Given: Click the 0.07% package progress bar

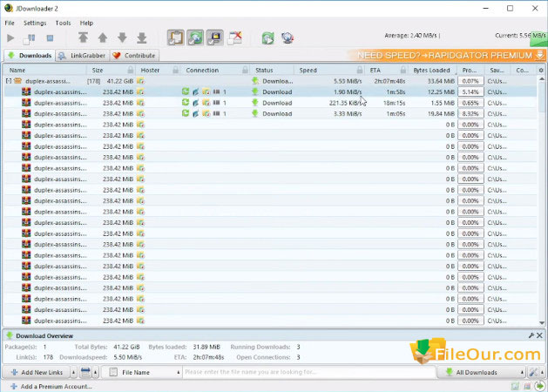Looking at the screenshot, I should coord(470,81).
